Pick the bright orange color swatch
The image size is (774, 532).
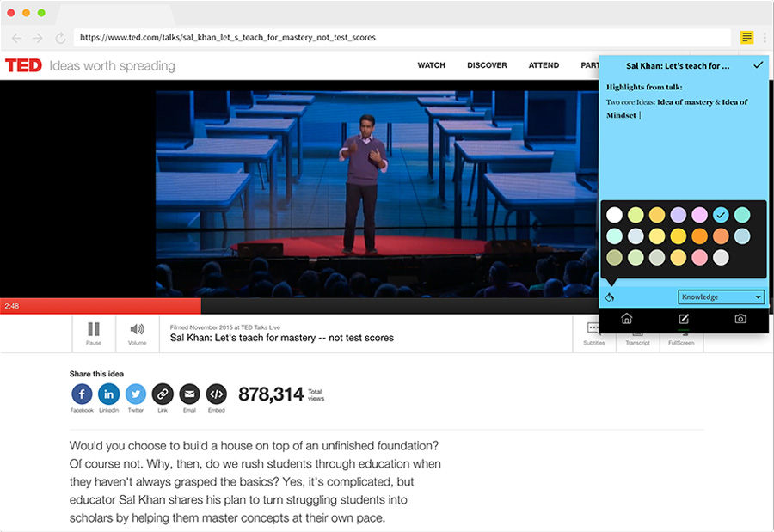[700, 236]
